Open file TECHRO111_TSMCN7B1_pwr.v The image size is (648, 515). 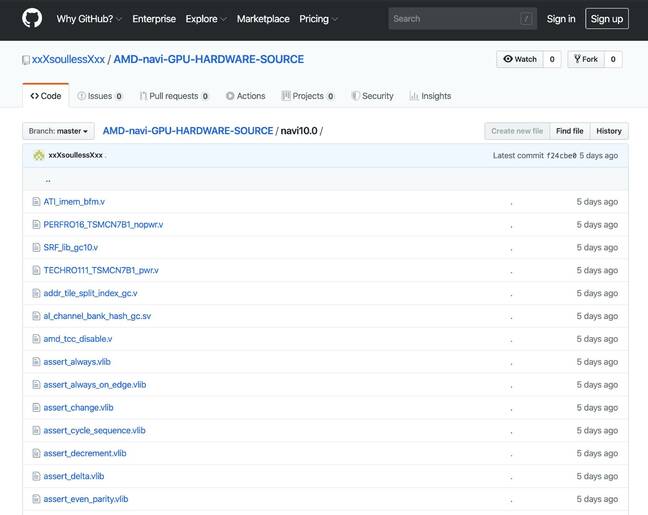[101, 270]
